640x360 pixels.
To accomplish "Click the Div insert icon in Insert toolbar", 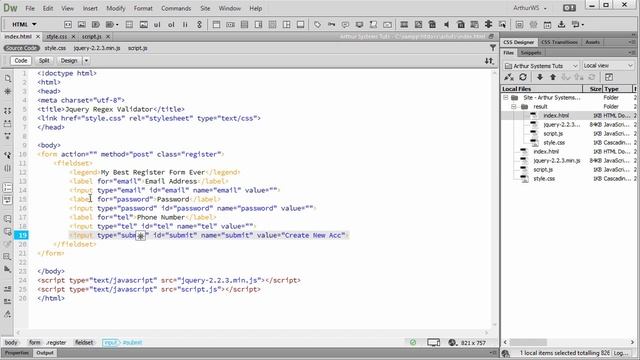I will 68,24.
